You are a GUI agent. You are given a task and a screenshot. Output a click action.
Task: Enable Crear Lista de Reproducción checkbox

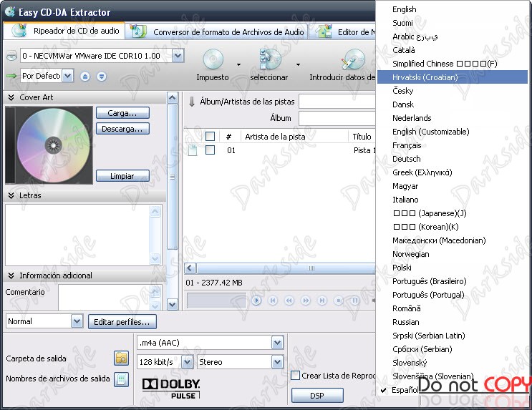[295, 376]
